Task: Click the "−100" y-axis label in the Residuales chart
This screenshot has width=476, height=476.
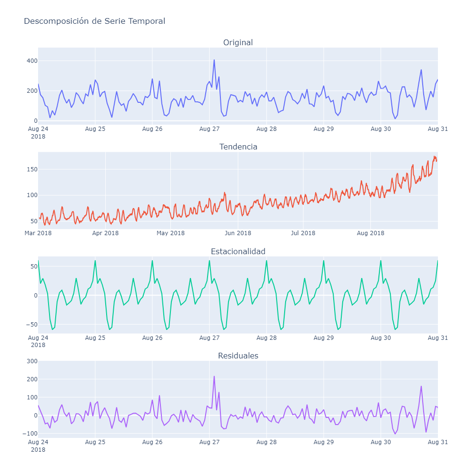Action: (x=30, y=434)
